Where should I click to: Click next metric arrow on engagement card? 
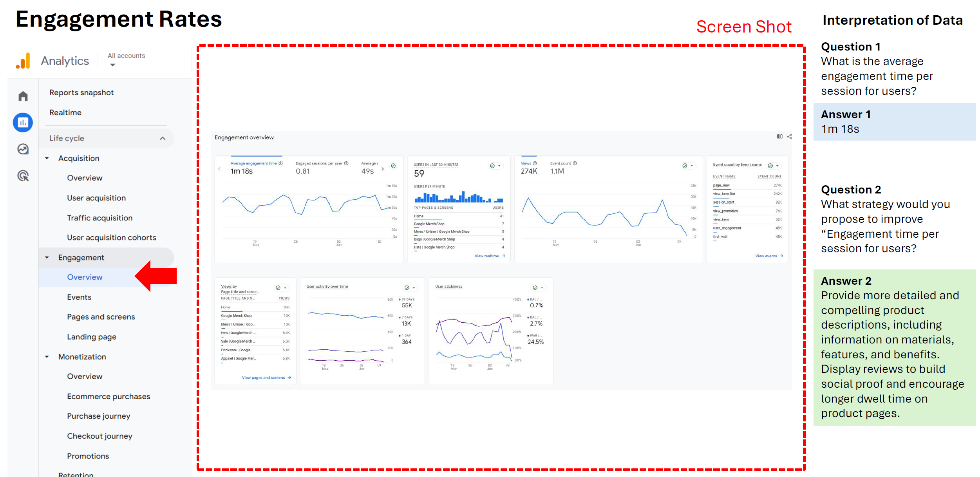coord(383,169)
